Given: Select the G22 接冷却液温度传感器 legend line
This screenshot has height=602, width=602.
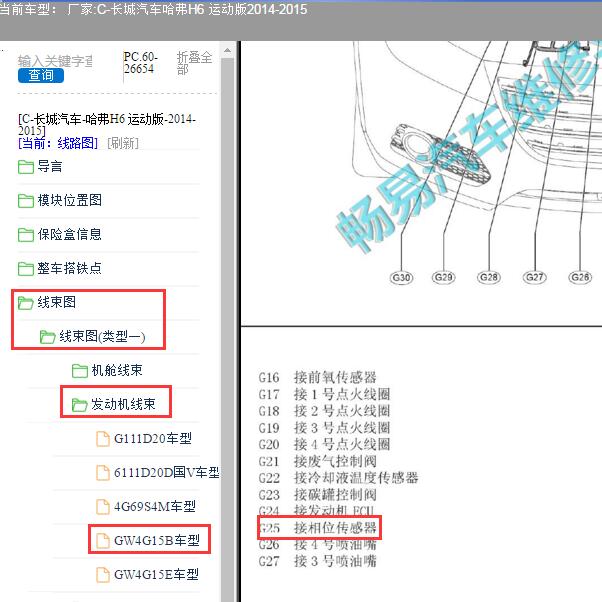Looking at the screenshot, I should point(338,478).
